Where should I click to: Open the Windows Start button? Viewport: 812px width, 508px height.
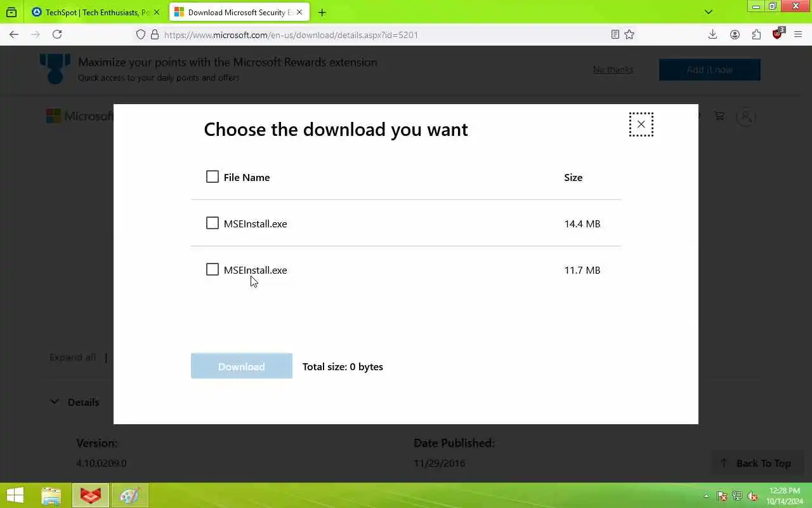click(15, 495)
